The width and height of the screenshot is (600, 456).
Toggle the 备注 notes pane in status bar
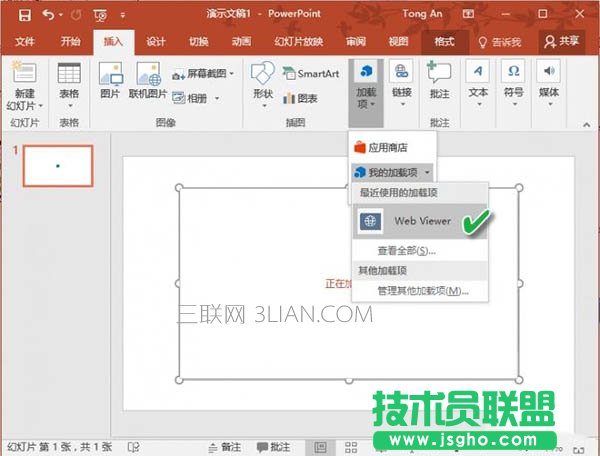click(225, 447)
